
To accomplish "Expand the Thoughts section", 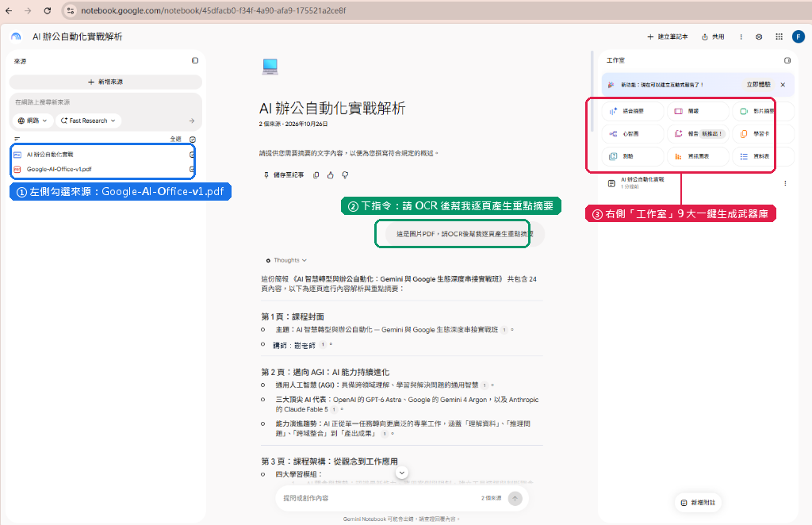I will click(286, 260).
